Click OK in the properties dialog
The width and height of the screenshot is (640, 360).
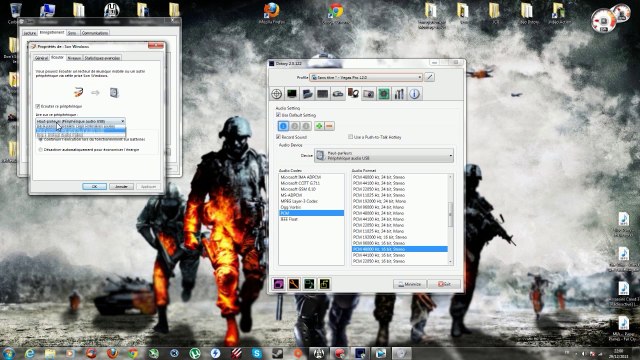pos(94,187)
